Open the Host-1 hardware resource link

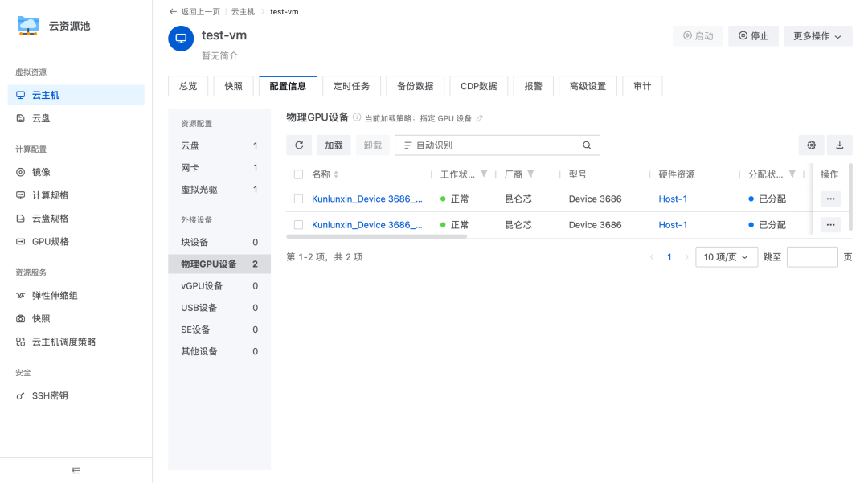pyautogui.click(x=673, y=199)
